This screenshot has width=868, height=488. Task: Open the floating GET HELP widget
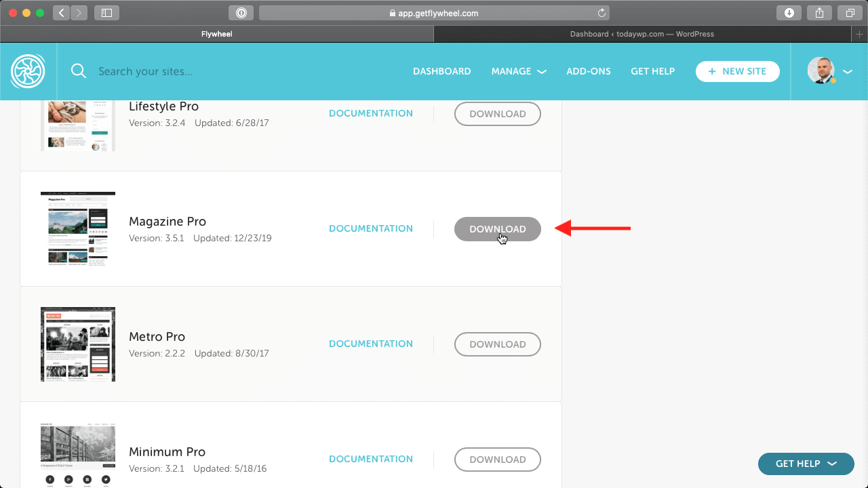pos(806,464)
